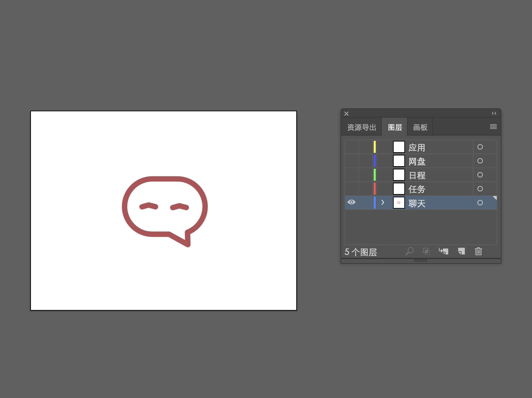This screenshot has height=398, width=532.
Task: Click the 聊天 layer target circle
Action: tap(480, 203)
